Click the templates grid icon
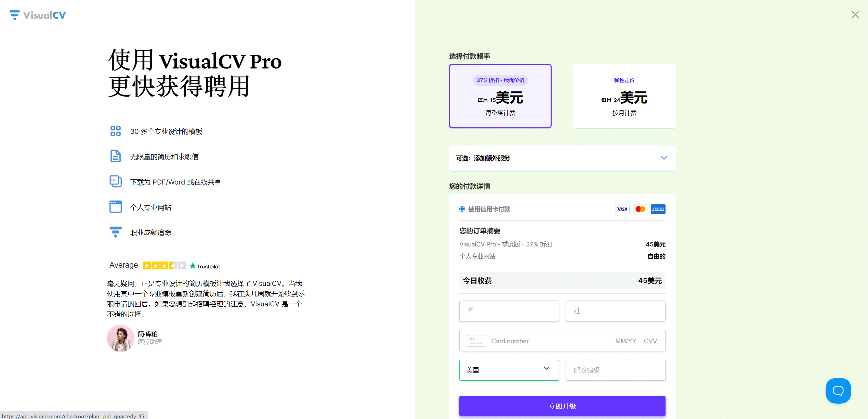 click(115, 131)
